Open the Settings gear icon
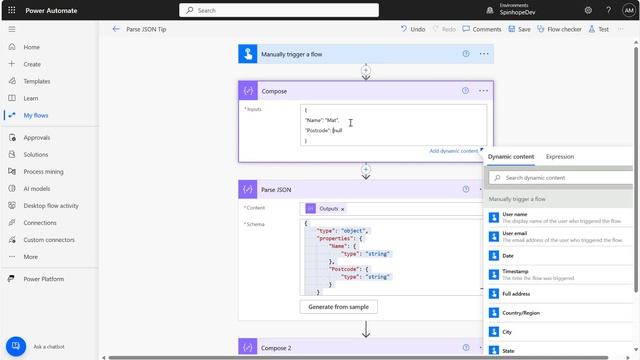The height and width of the screenshot is (360, 640). pyautogui.click(x=588, y=10)
